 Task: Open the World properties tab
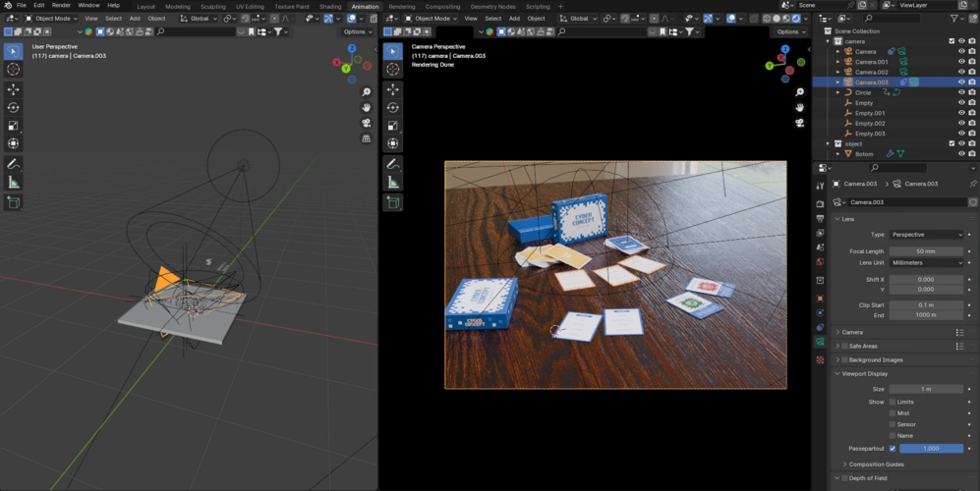pyautogui.click(x=820, y=262)
